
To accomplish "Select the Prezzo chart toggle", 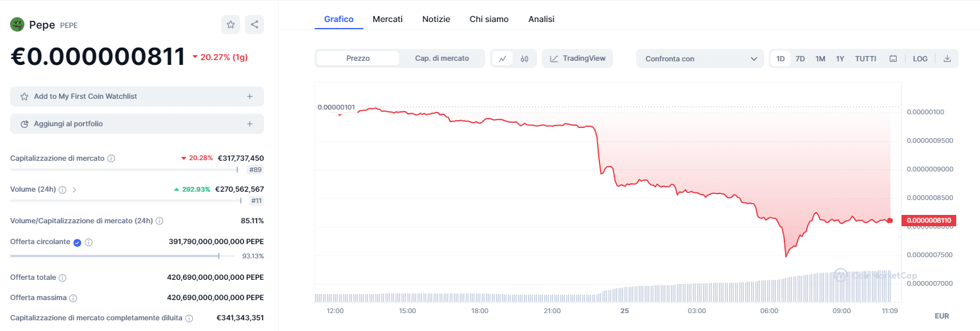I will 358,58.
